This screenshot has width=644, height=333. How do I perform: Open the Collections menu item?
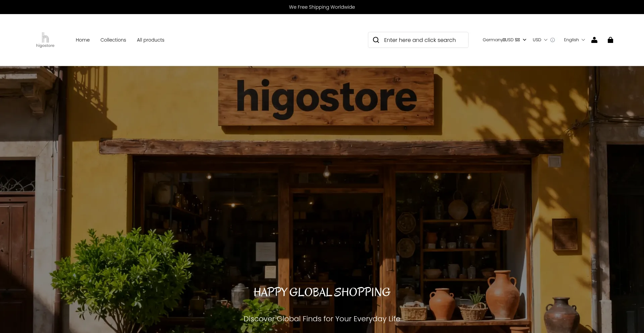[113, 40]
